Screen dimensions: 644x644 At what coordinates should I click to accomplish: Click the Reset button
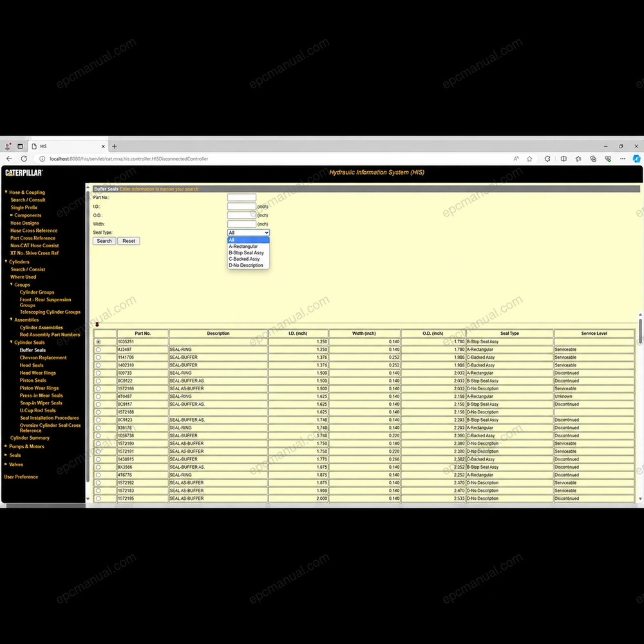pyautogui.click(x=129, y=241)
